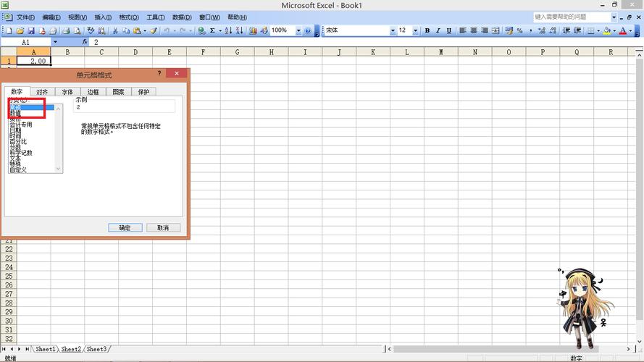
Task: Open the 文件(F) menu
Action: click(x=25, y=17)
